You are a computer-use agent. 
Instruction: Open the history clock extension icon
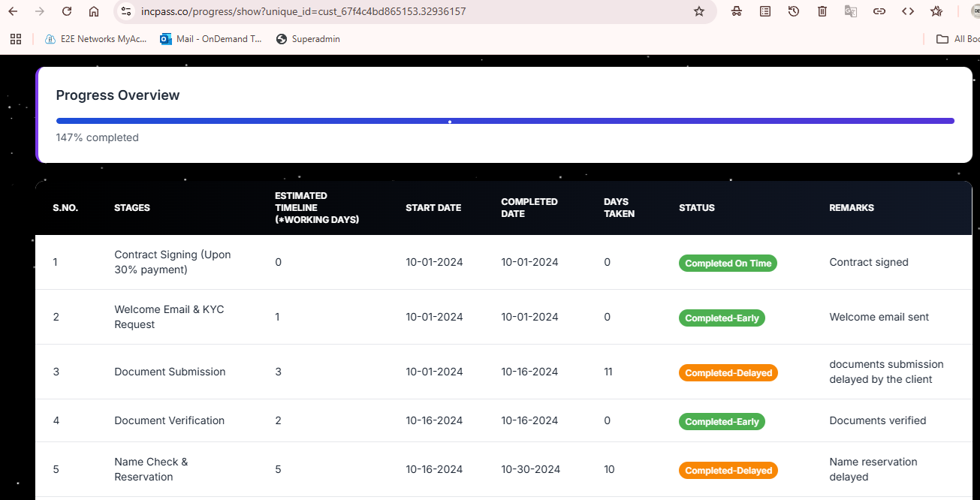click(794, 11)
